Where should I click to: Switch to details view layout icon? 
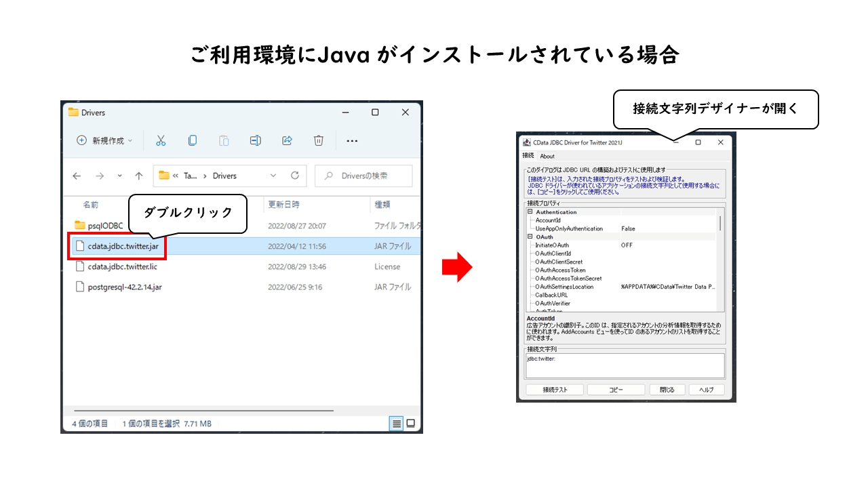click(396, 424)
